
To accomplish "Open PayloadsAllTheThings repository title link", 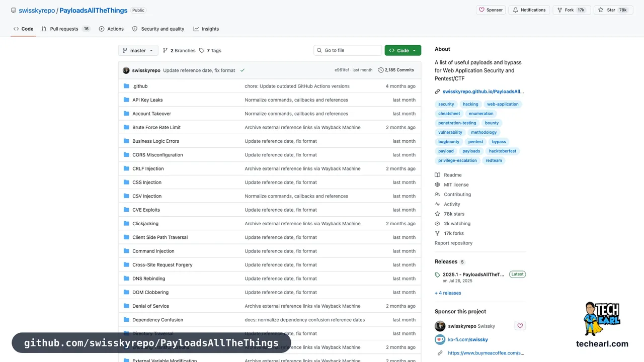I will (x=94, y=10).
